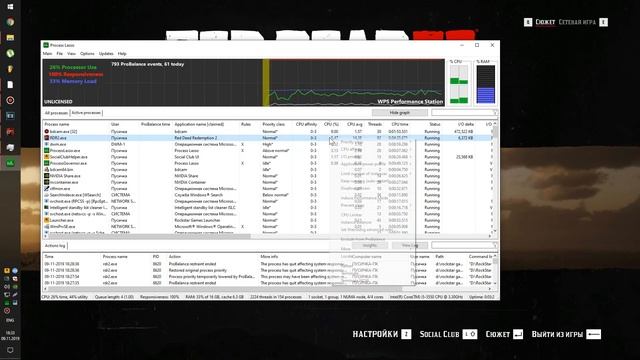640x360 pixels.
Task: Sort by the CPU affinity column header
Action: (x=306, y=124)
